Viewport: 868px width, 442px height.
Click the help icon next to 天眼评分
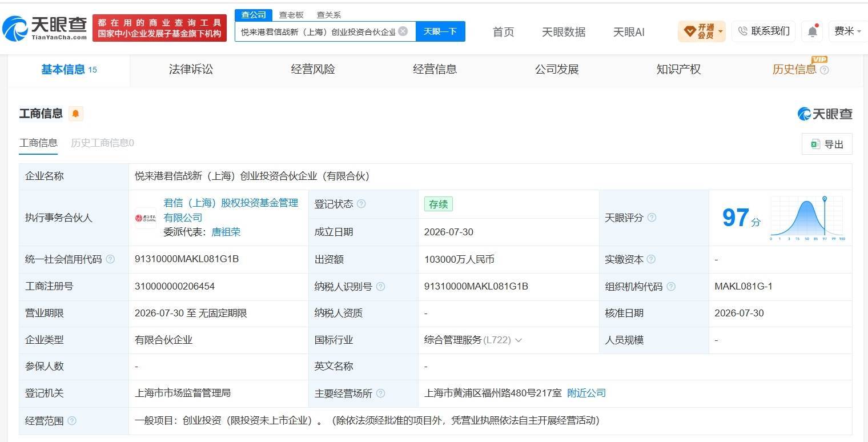[x=651, y=218]
